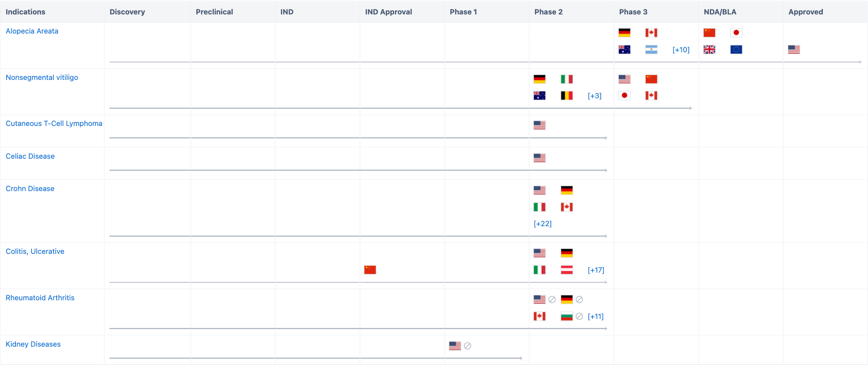
Task: Expand [+11] countries in Rheumatoid Arthritis row
Action: tap(595, 317)
